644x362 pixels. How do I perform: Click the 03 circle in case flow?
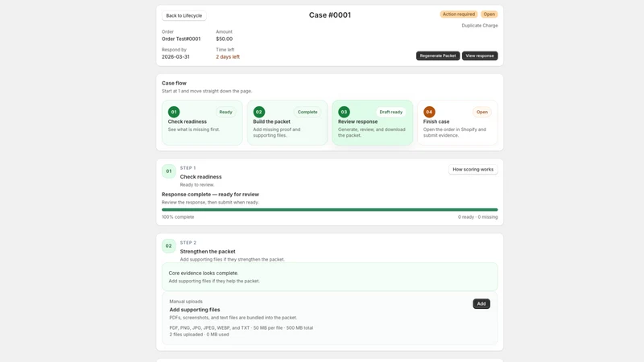click(344, 112)
